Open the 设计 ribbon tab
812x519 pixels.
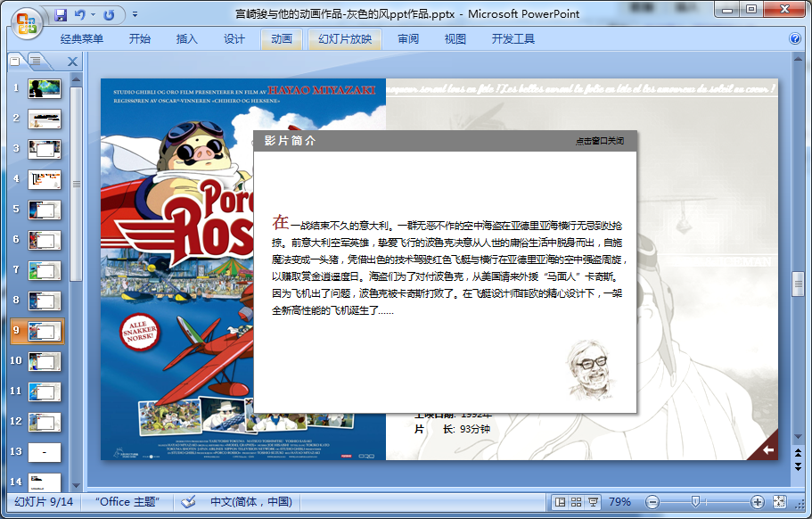click(x=234, y=39)
